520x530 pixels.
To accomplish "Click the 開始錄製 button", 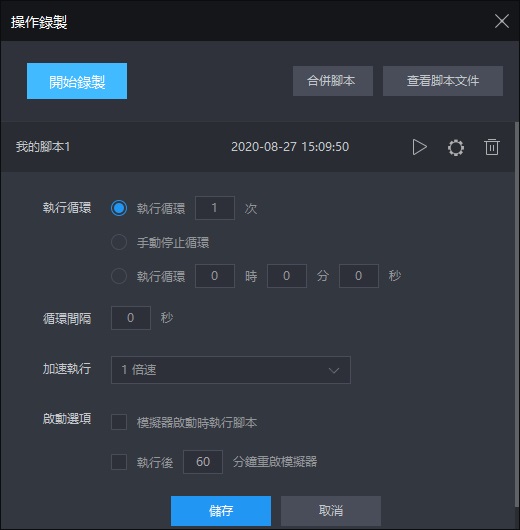I will 77,81.
